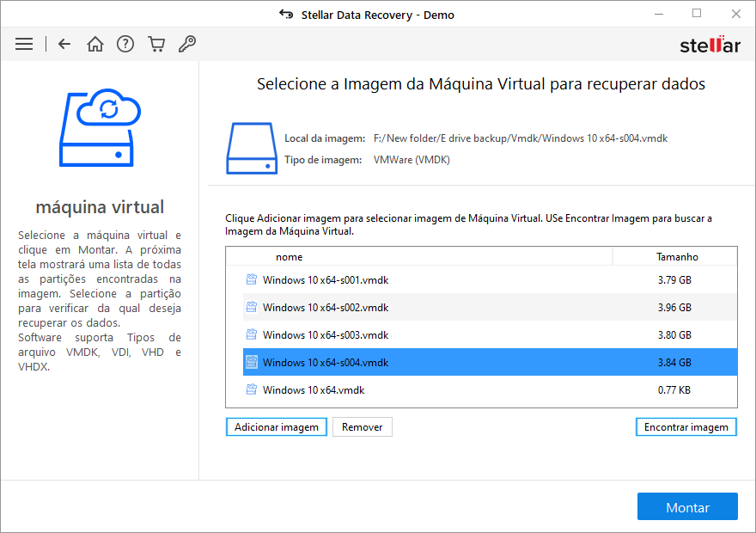Click the file icon of Windows 10 x64-s001.vmdk

252,279
